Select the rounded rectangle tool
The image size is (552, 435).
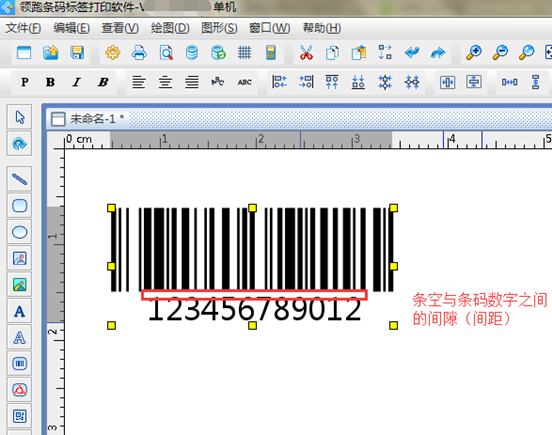point(19,206)
